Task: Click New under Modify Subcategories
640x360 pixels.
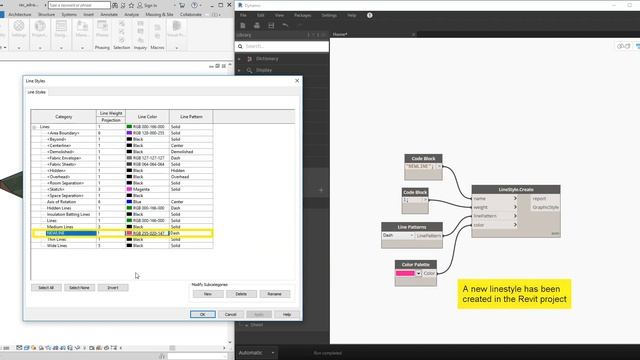Action: coord(208,294)
